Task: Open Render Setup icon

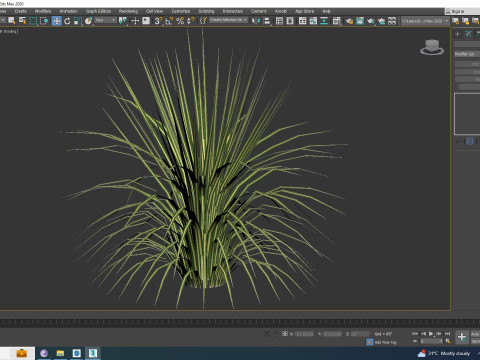Action: click(349, 21)
